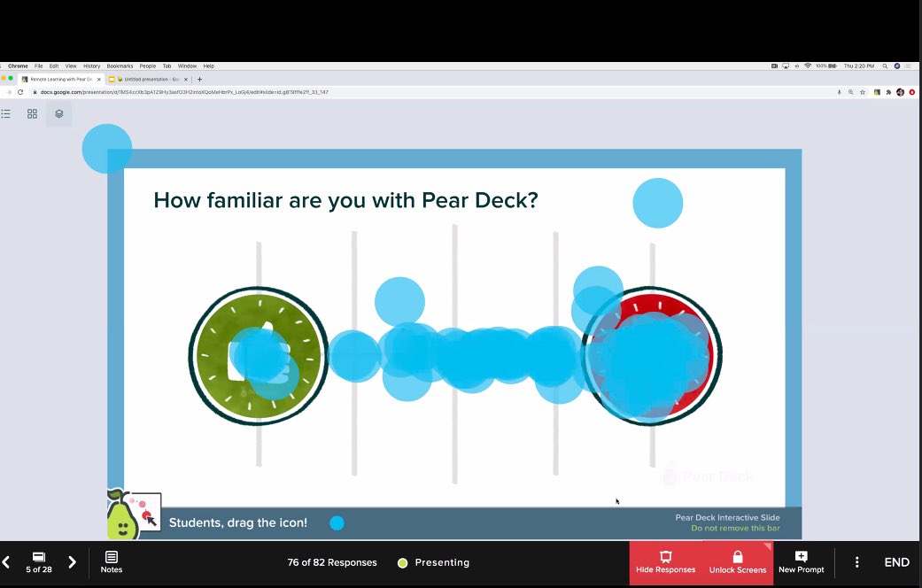
Task: Click the battery status indicator
Action: point(826,66)
